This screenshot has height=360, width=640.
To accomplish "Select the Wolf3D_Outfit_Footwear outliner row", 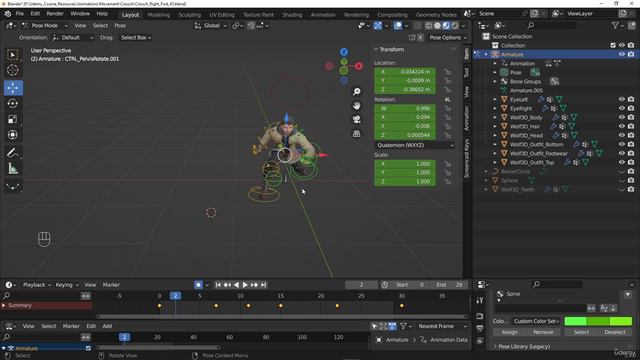I will click(538, 153).
